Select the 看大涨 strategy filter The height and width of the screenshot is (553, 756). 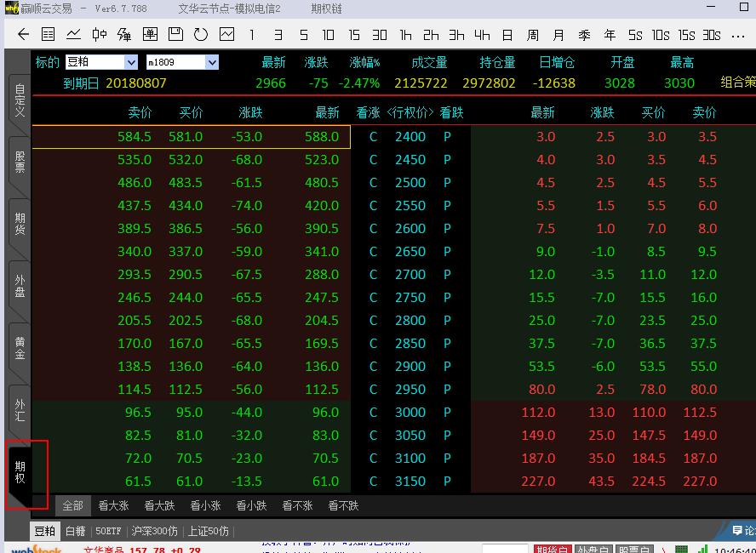coord(113,505)
